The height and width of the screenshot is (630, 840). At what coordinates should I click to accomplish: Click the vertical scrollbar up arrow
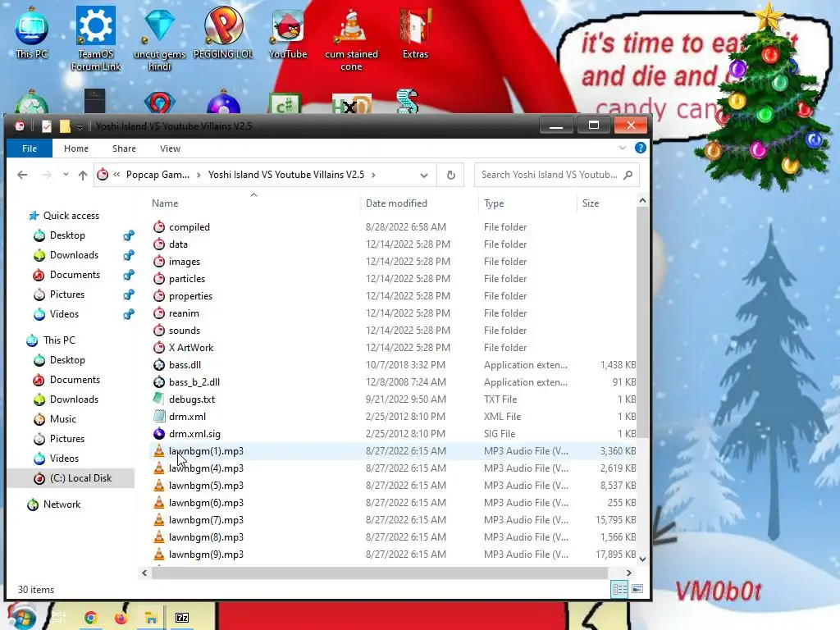pyautogui.click(x=642, y=200)
